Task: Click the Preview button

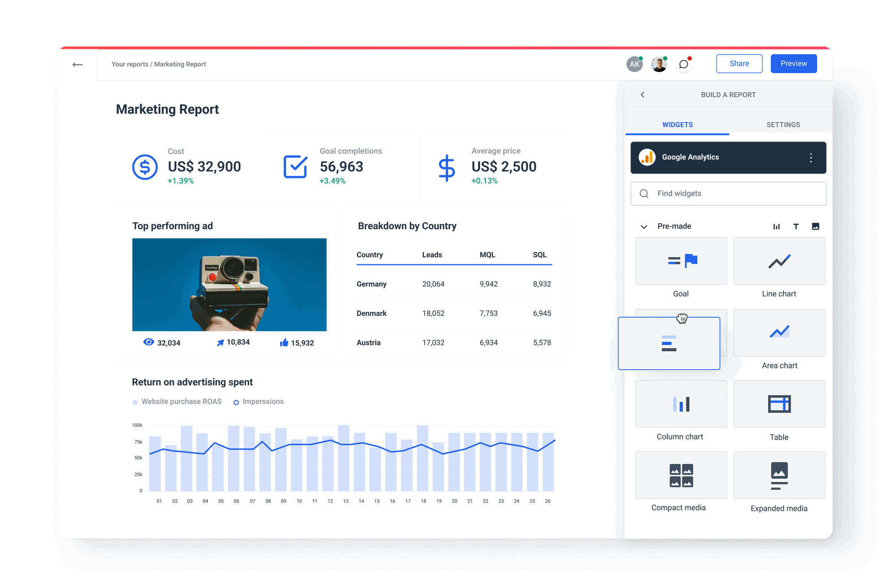Action: coord(794,63)
